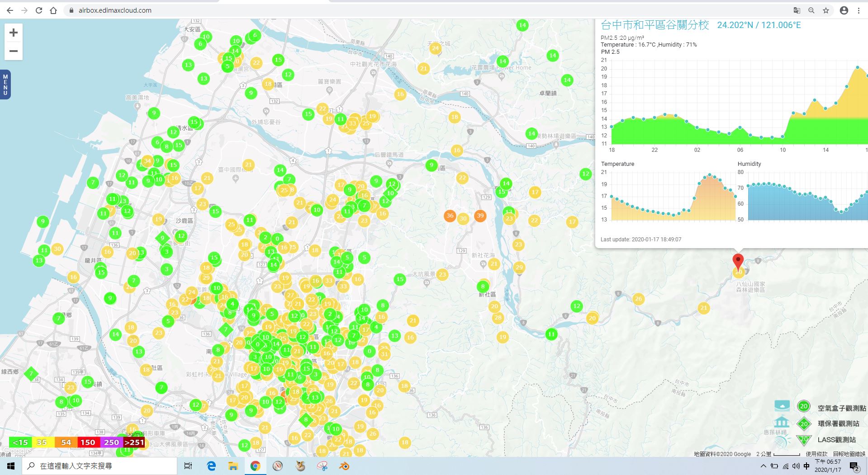Viewport: 868px width, 475px height.
Task: Switch the 中 input method indicator
Action: pos(806,466)
